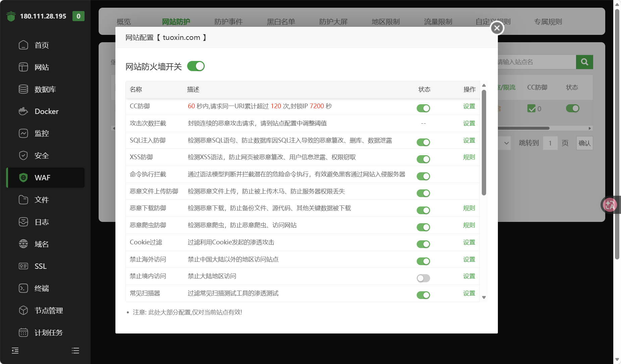Toggle the 网站防火墙开关 switch

pyautogui.click(x=196, y=66)
